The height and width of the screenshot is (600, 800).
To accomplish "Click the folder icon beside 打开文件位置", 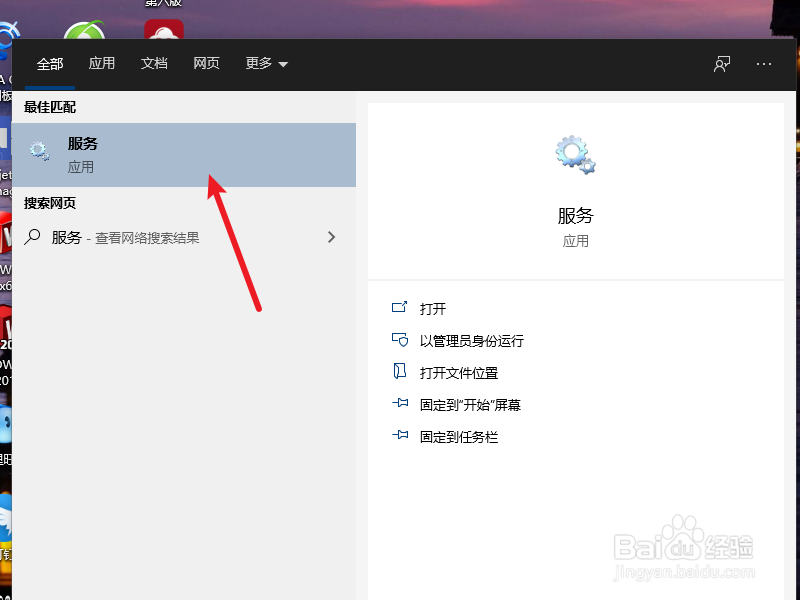I will [x=401, y=372].
